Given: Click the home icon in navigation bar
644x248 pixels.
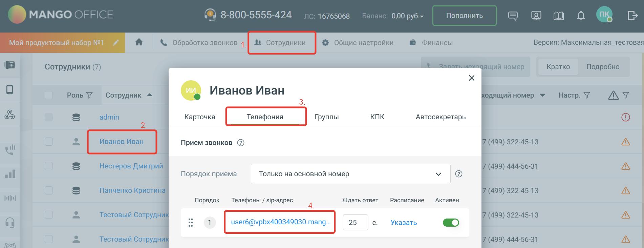Looking at the screenshot, I should click(x=139, y=42).
